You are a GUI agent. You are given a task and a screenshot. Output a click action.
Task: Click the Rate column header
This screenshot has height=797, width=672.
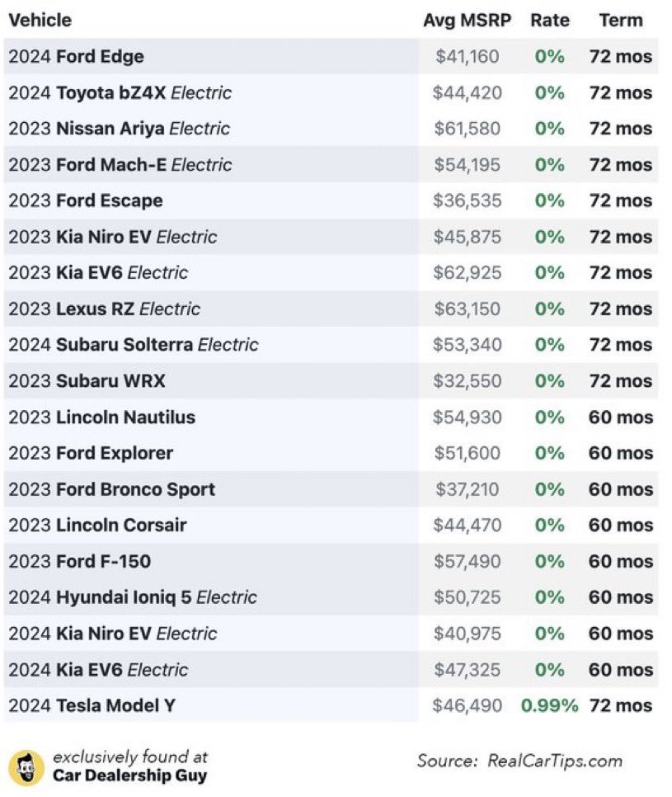coord(550,21)
